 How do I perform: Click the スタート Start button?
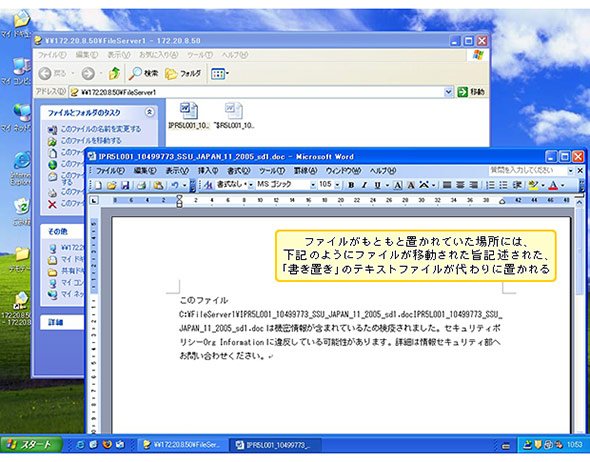pos(31,445)
